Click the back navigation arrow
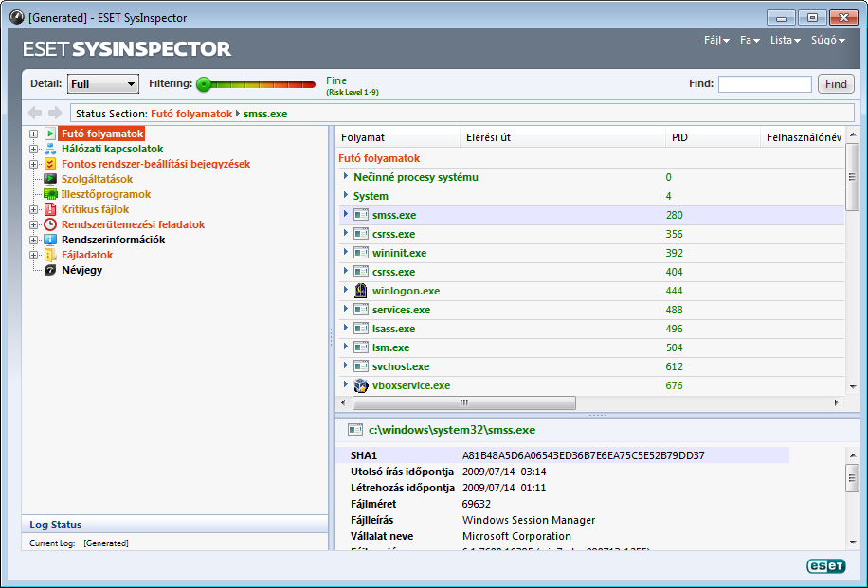The image size is (868, 588). pos(35,114)
